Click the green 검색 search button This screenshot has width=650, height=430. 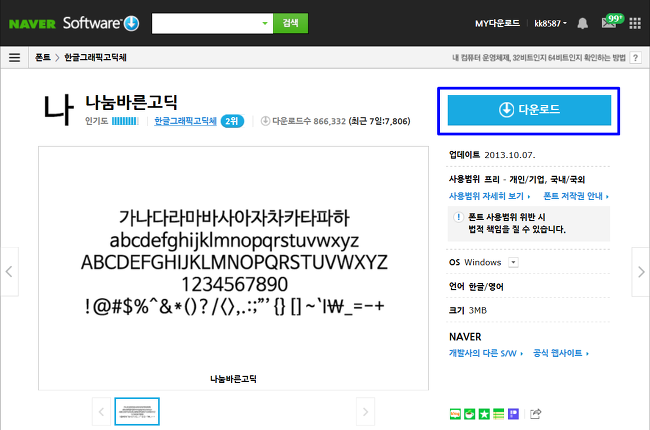pyautogui.click(x=291, y=23)
